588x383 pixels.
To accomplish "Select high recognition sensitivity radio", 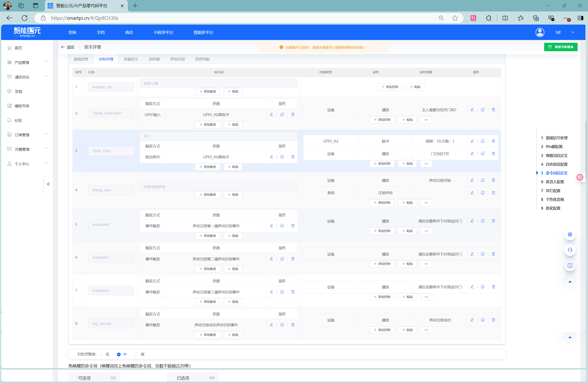I will [136, 354].
